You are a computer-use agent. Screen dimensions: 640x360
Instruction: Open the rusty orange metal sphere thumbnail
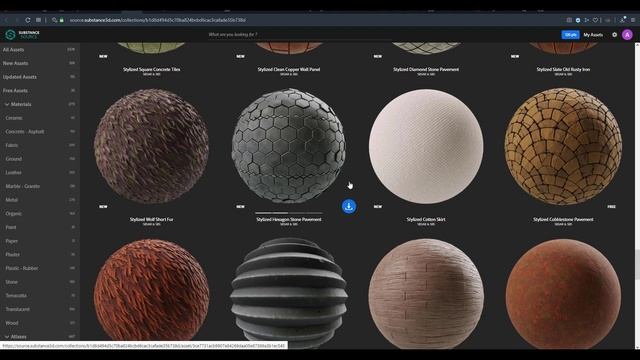(563, 293)
